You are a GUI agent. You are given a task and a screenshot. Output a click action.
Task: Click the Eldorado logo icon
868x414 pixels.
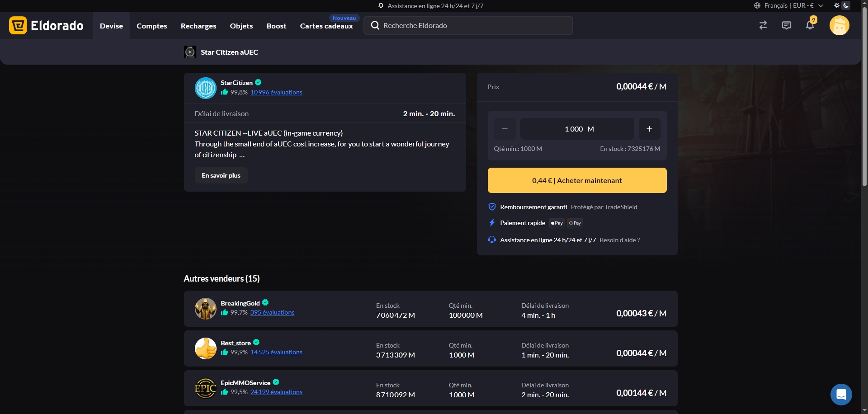coord(18,26)
